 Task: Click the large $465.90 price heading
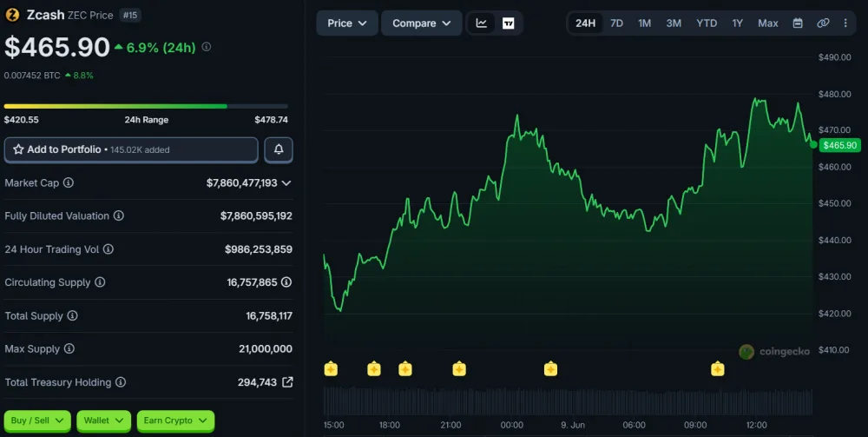click(x=57, y=47)
